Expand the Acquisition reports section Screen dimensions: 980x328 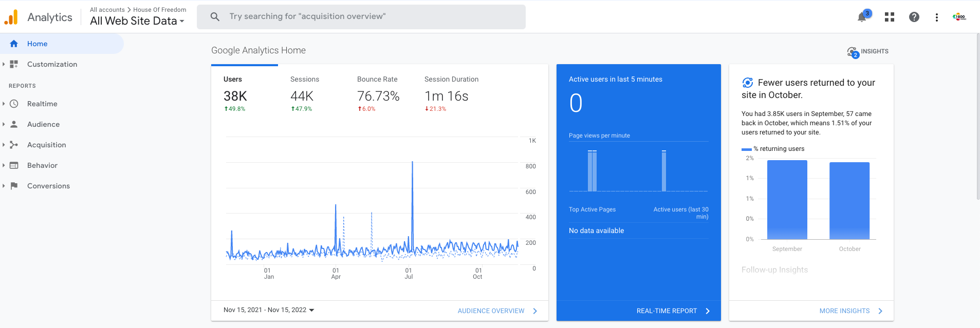point(4,145)
